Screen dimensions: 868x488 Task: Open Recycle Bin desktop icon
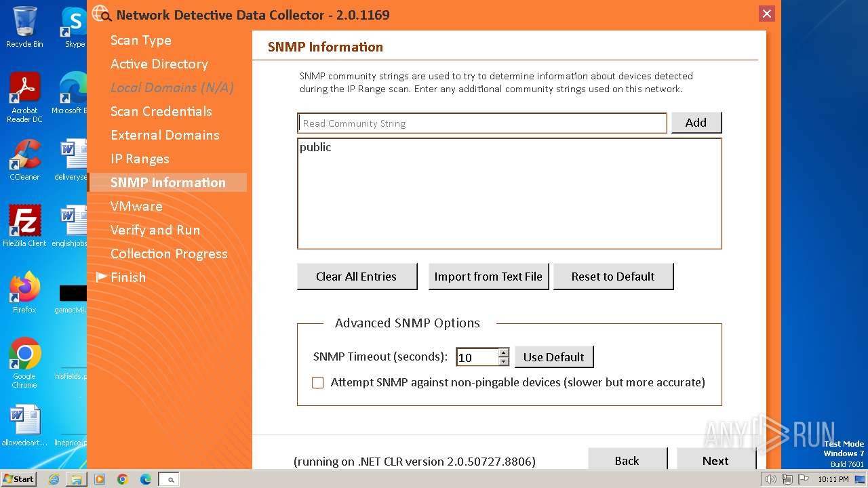pyautogui.click(x=24, y=27)
